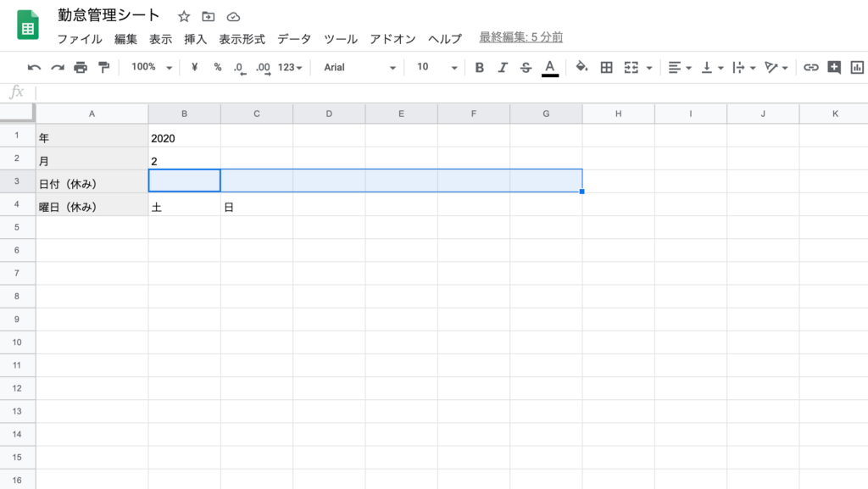
Task: Open the ファイル menu
Action: click(80, 39)
